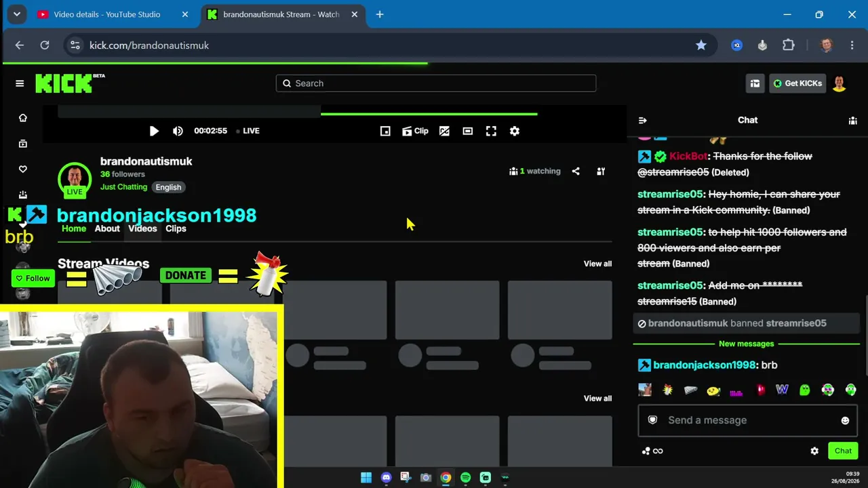Click the Send a message input
The image size is (868, 488).
(747, 420)
